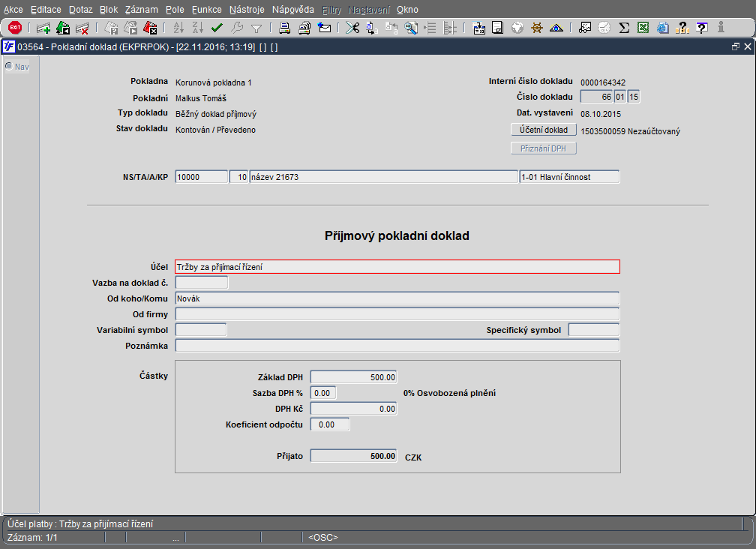The image size is (756, 549).
Task: Click the Internet Explorer icon
Action: tap(663, 28)
